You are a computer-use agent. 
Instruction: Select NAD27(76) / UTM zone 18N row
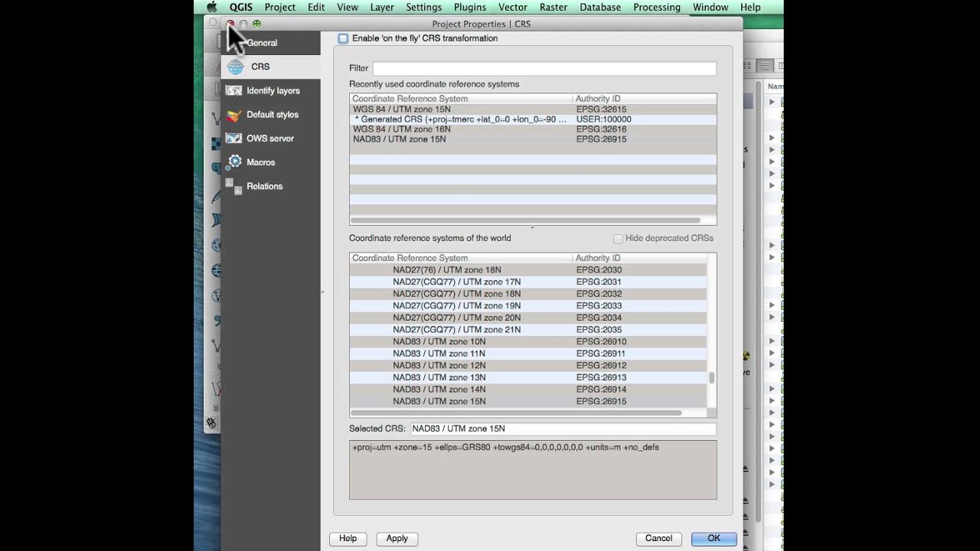pyautogui.click(x=529, y=270)
